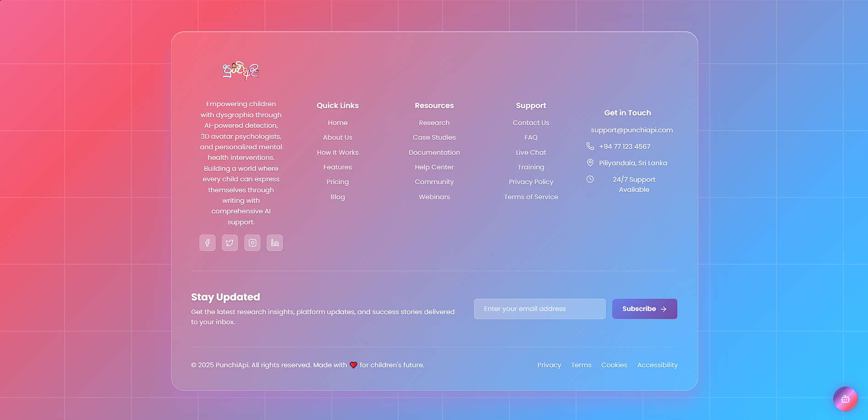
Task: Click the phone icon beside the number
Action: pos(590,146)
